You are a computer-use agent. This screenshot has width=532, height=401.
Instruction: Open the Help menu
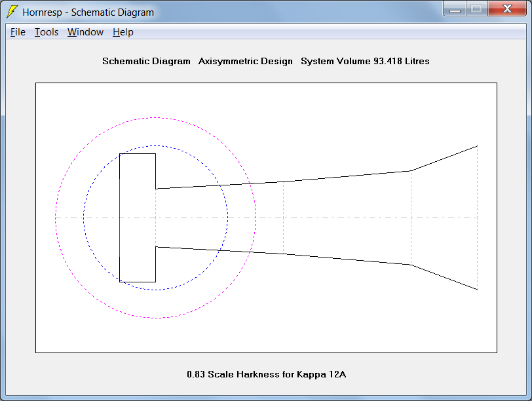123,32
